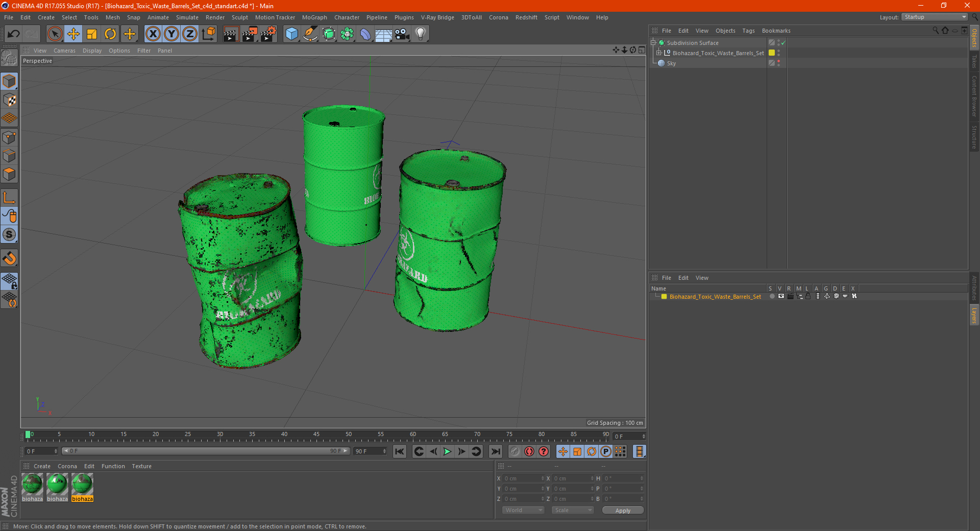The height and width of the screenshot is (531, 980).
Task: Toggle Y axis lock
Action: [x=171, y=34]
